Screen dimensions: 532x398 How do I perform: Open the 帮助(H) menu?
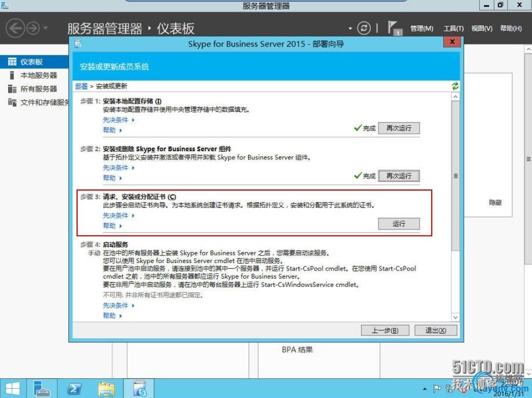pyautogui.click(x=511, y=28)
